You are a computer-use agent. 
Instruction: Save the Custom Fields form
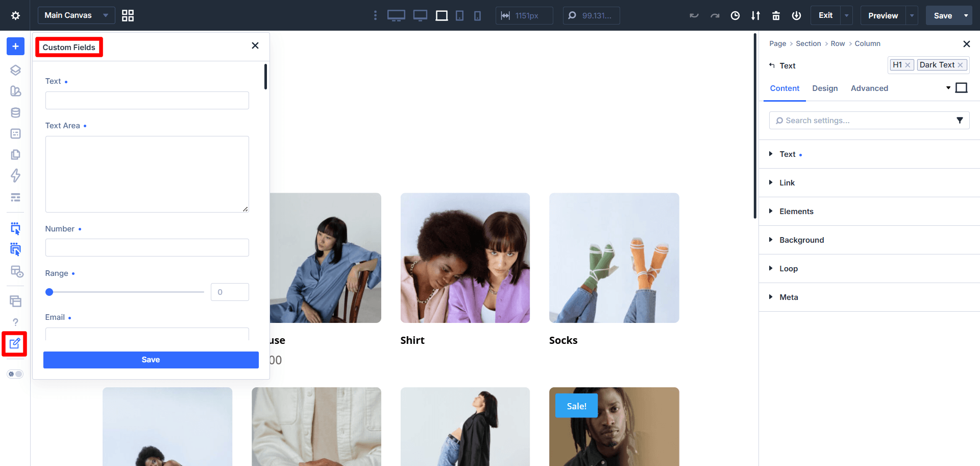pyautogui.click(x=151, y=360)
